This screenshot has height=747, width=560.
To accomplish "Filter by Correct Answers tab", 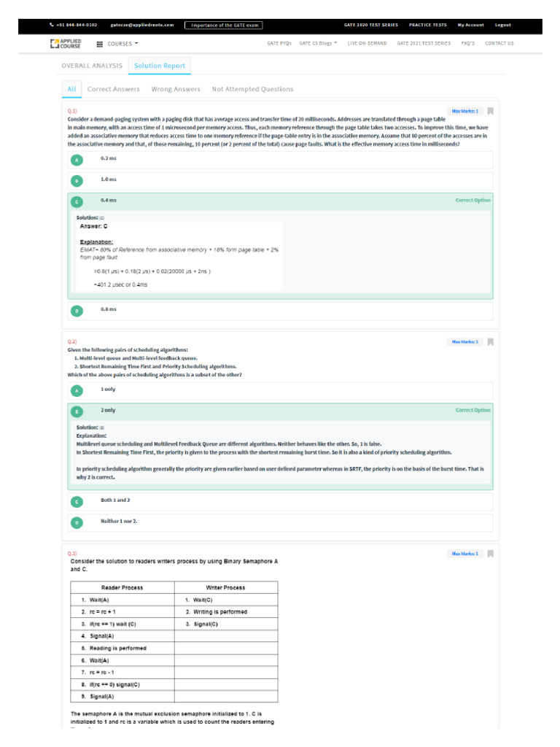I will (x=113, y=89).
